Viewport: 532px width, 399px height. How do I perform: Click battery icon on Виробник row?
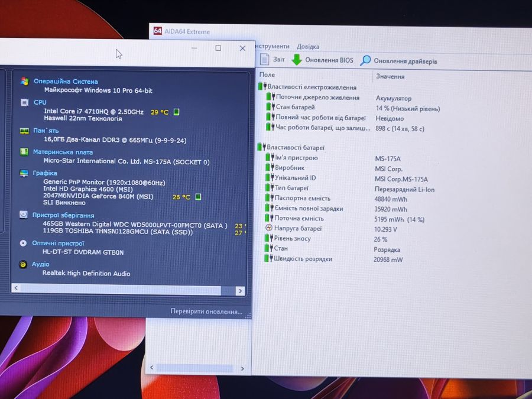coord(270,167)
